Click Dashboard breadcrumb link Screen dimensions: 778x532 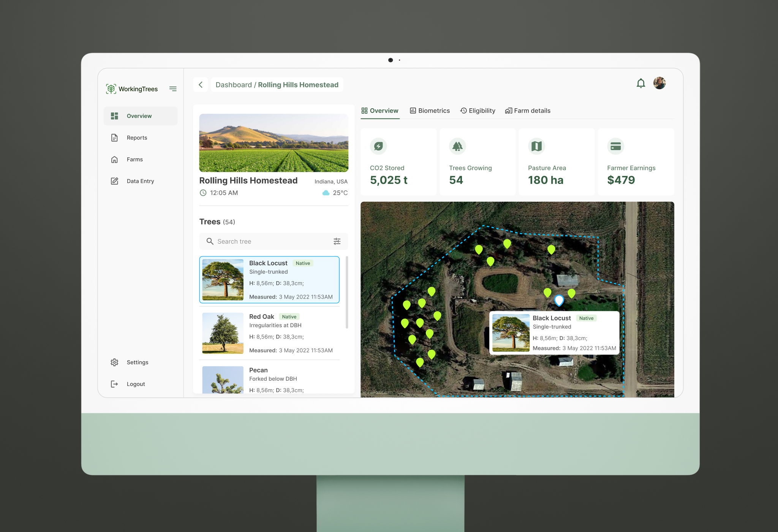point(233,85)
